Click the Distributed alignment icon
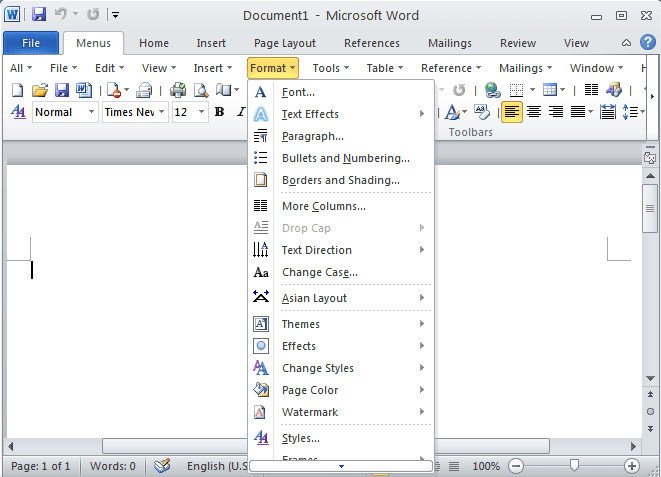Screen dimensions: 661x477 tap(607, 112)
